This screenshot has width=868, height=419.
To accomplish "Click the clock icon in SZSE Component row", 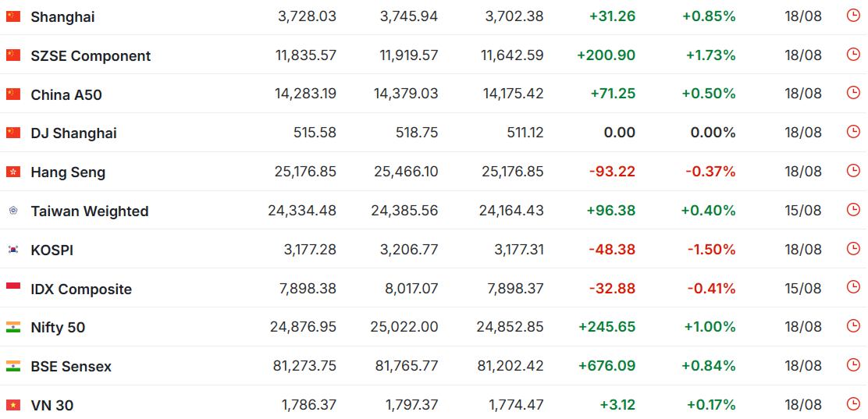I will click(854, 55).
